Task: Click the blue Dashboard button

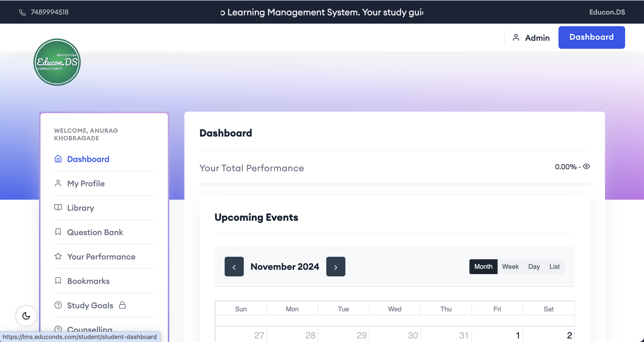Action: coord(592,37)
